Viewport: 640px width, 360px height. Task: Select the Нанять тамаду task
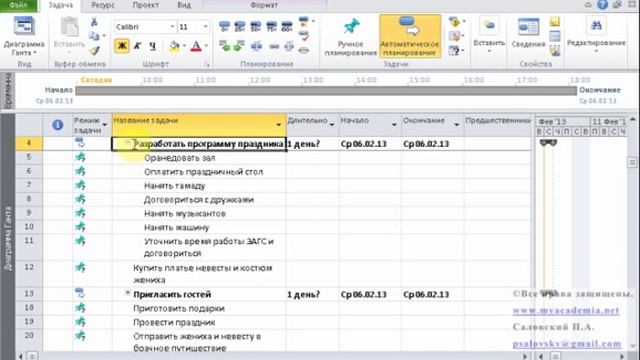point(175,186)
